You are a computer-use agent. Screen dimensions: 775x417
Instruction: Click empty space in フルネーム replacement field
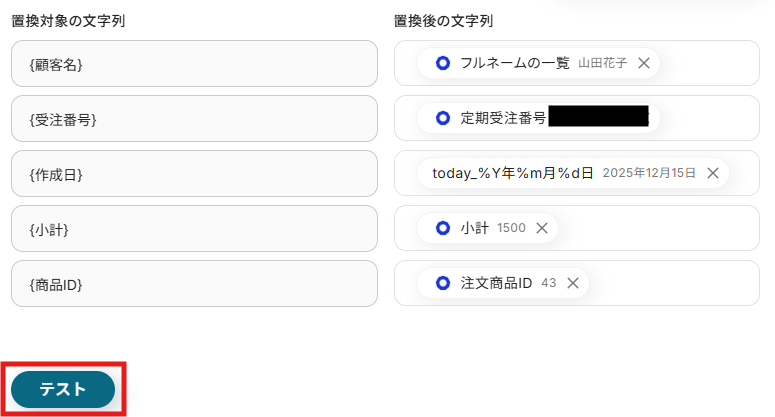pos(710,63)
